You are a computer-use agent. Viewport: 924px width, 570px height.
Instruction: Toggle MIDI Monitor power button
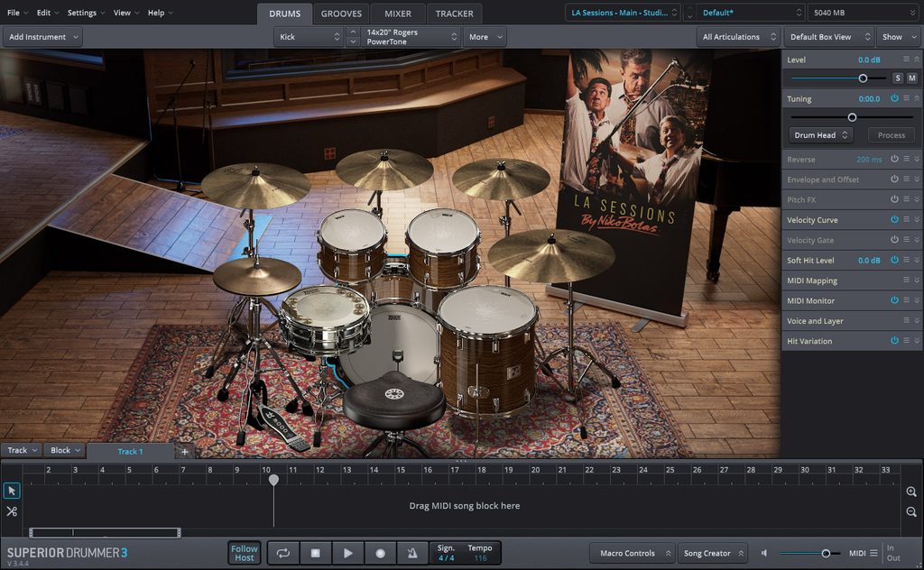[894, 299]
